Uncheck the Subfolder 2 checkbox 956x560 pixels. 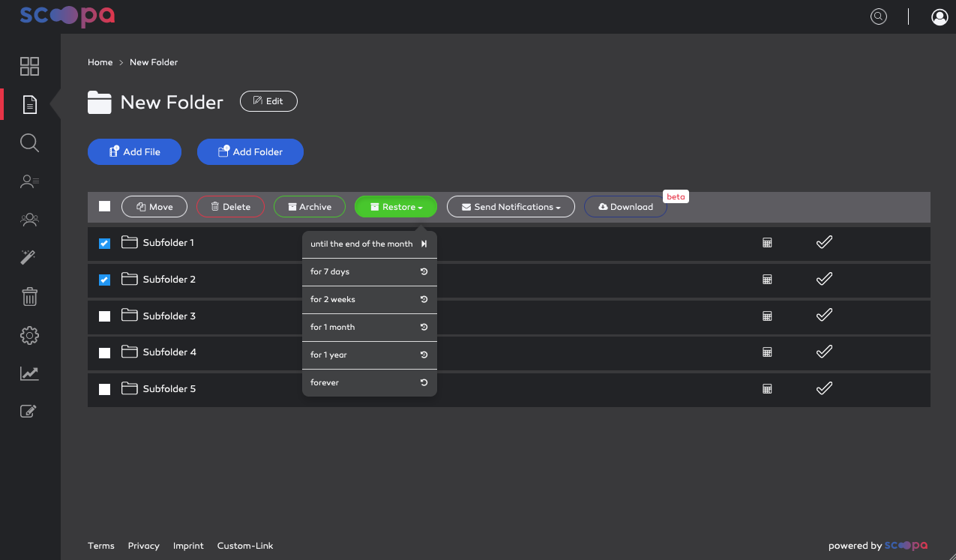105,280
